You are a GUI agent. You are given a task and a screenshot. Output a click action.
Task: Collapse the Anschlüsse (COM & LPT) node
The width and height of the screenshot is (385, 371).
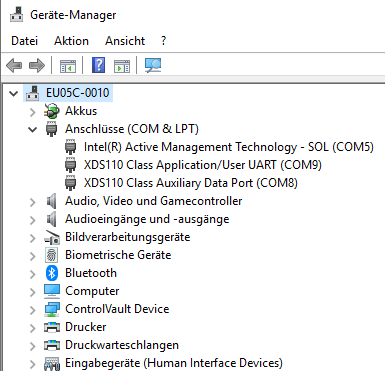(32, 129)
